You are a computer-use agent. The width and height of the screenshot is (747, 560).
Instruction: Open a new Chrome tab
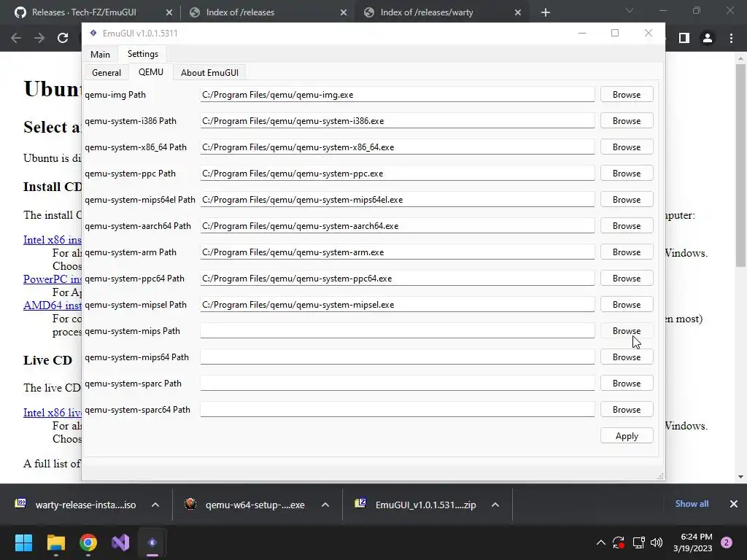tap(546, 12)
